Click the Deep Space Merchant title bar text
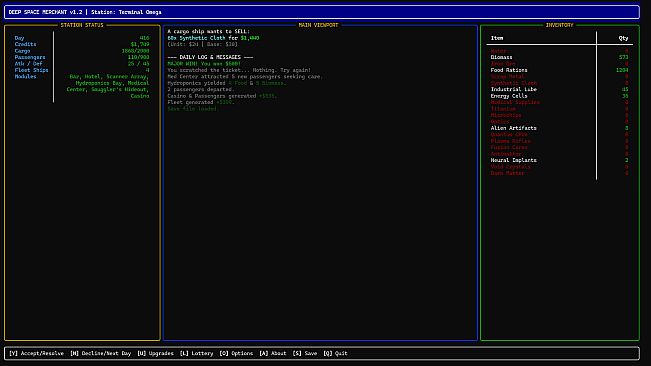651x366 pixels. (x=85, y=12)
